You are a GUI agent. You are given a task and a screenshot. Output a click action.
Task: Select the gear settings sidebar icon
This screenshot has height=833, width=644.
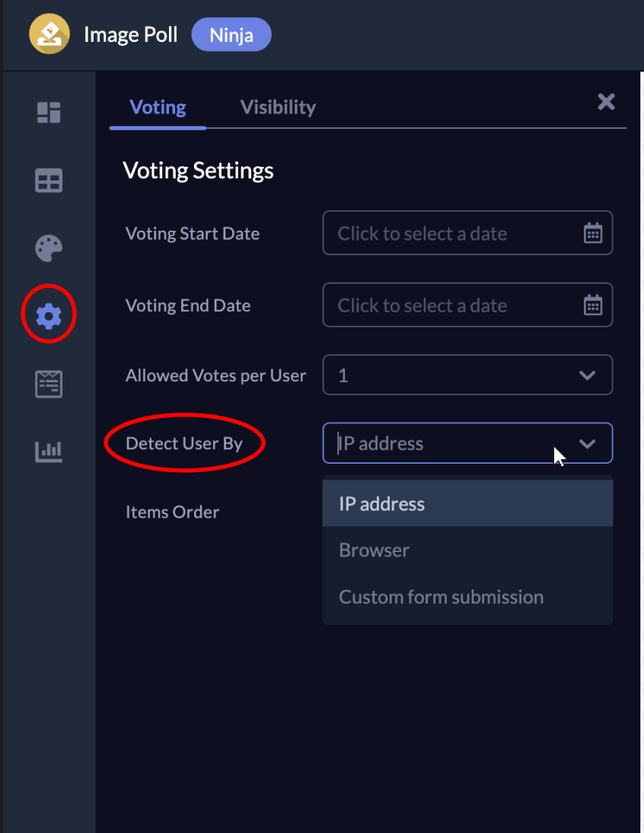49,316
